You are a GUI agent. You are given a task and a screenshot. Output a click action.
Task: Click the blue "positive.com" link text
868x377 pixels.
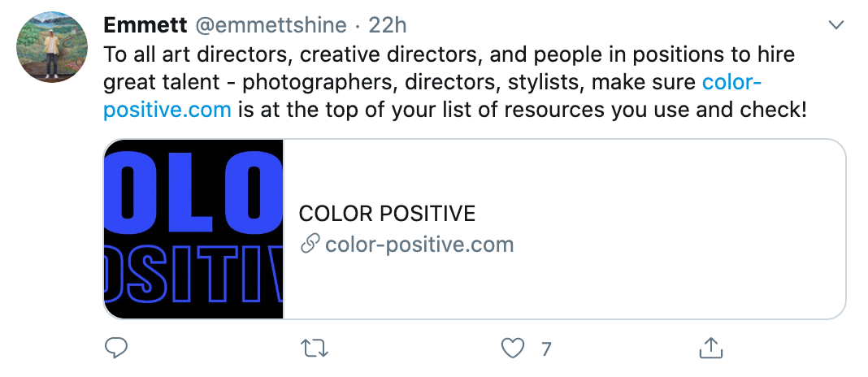pyautogui.click(x=167, y=110)
